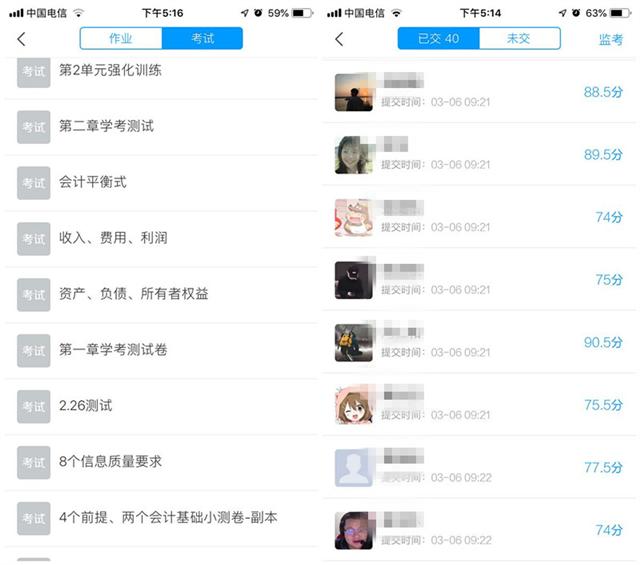
Task: View the submission scored 89.5分
Action: pos(479,154)
